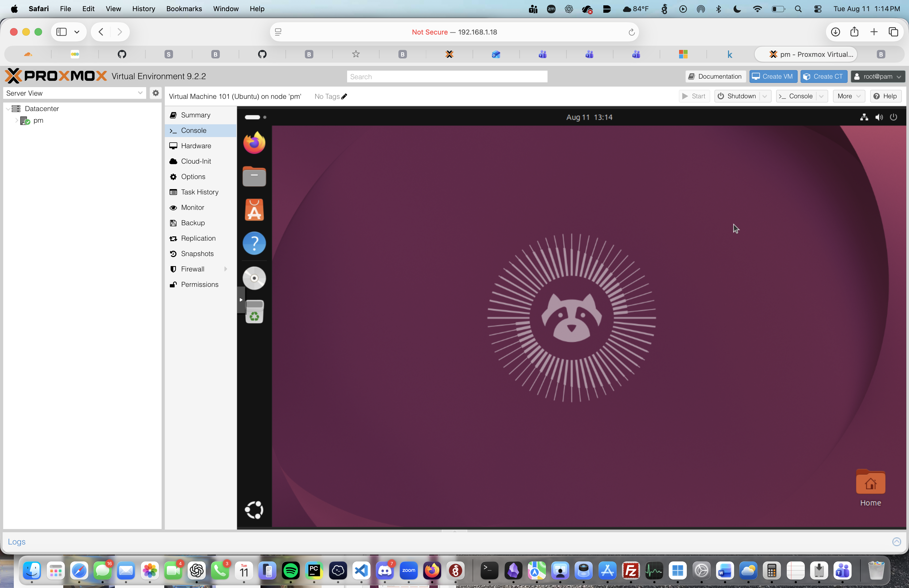Expand the Logs panel

point(897,542)
